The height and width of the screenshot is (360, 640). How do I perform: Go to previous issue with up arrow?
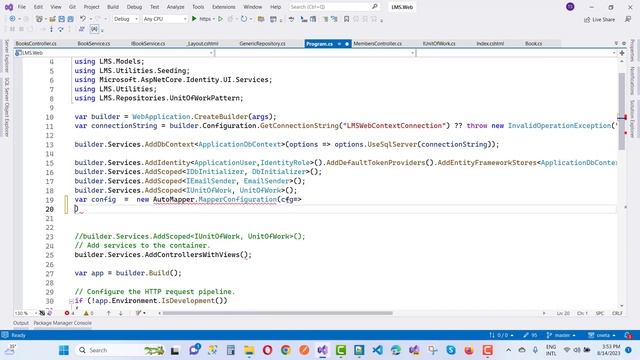(109, 313)
